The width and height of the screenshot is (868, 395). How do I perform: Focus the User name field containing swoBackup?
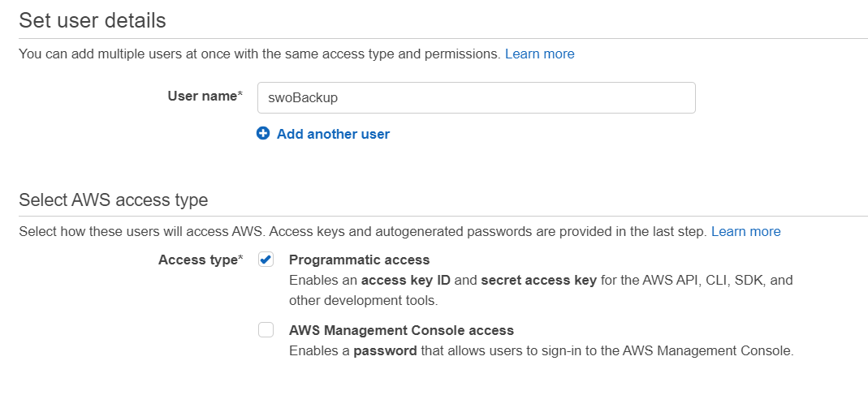476,97
